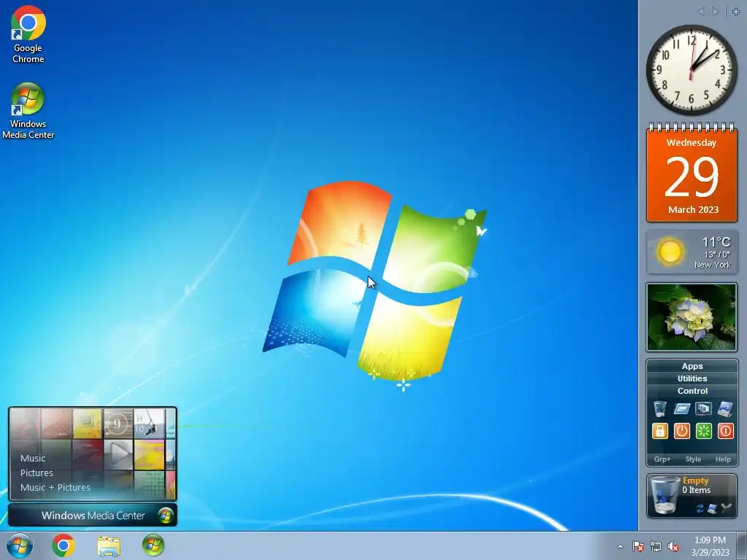Click the analog clock gadget
The image size is (747, 560).
692,70
